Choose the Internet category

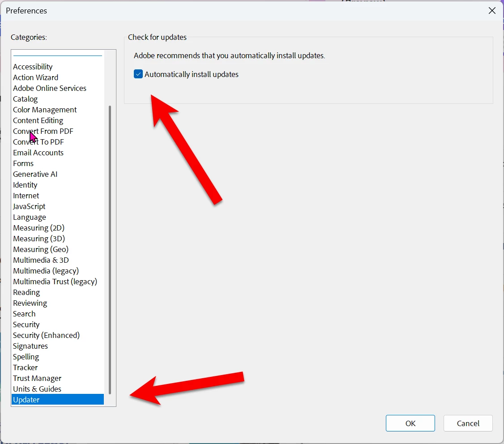click(x=26, y=196)
